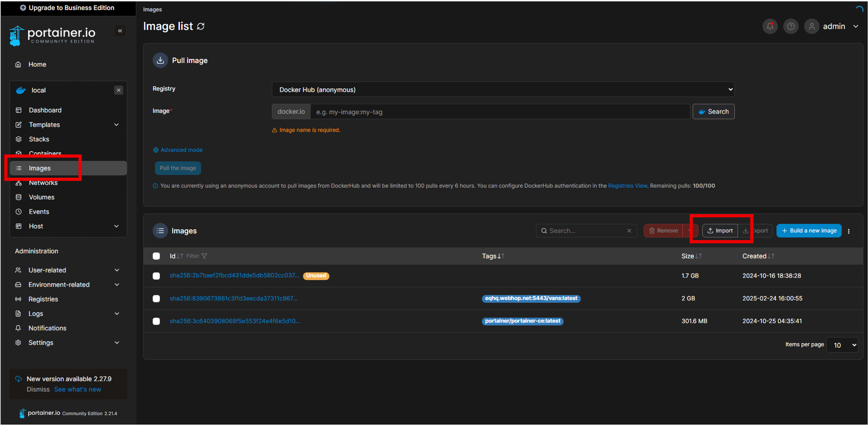
Task: Check the box for the Unused image
Action: (156, 276)
